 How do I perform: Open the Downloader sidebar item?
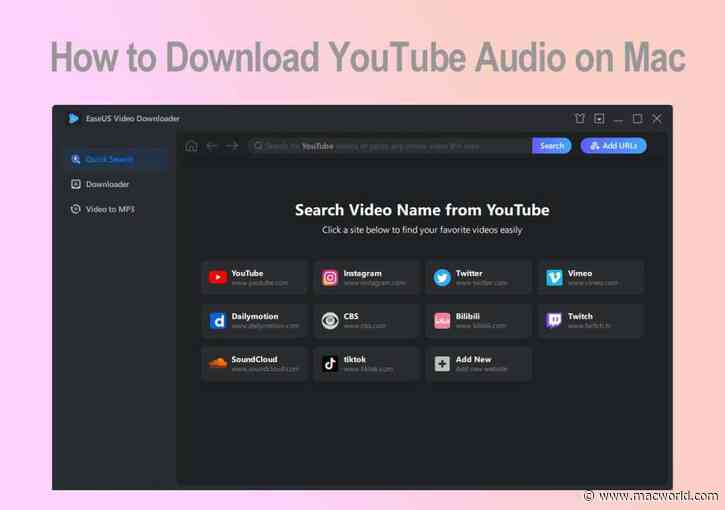116,184
